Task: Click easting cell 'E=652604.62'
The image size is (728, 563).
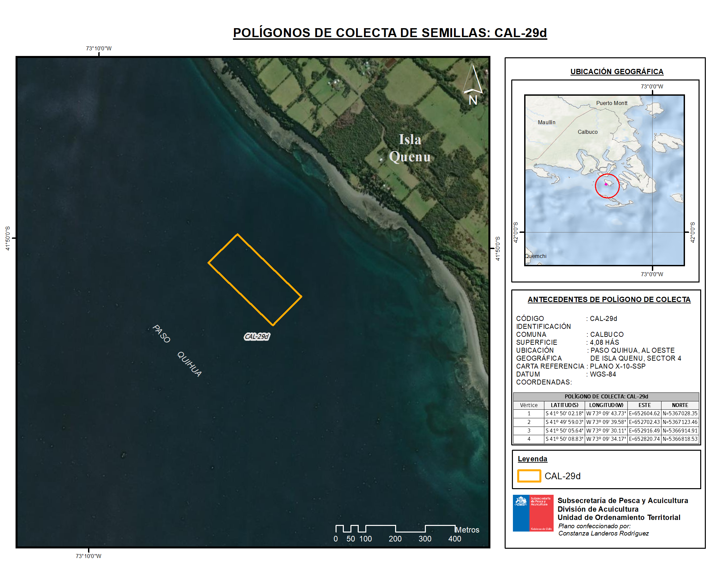Action: [644, 414]
